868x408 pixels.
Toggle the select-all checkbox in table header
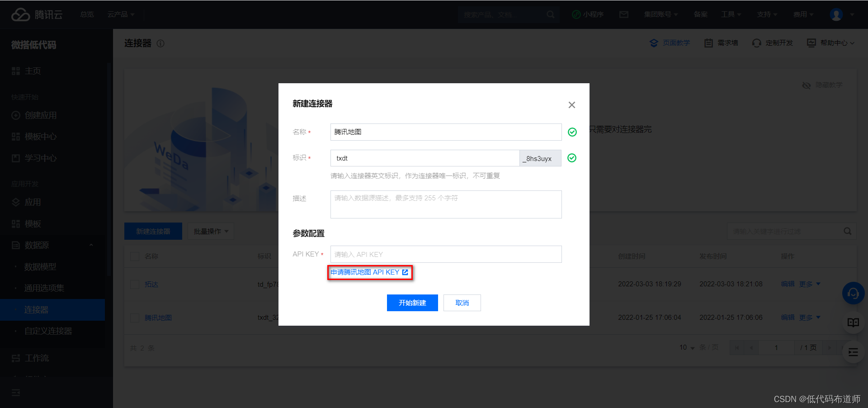135,256
